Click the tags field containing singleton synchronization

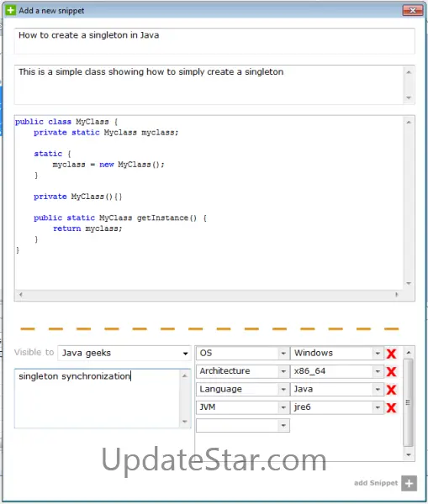[x=98, y=398]
